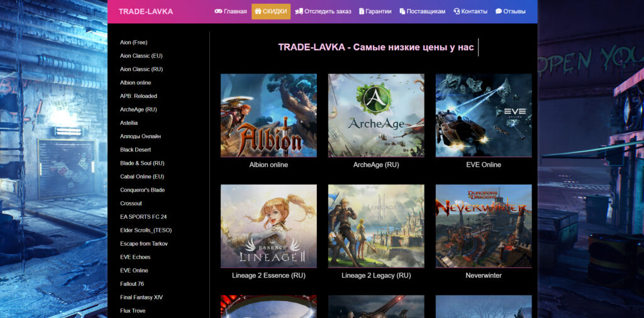Open the СКИДКИ discounts page

(271, 11)
